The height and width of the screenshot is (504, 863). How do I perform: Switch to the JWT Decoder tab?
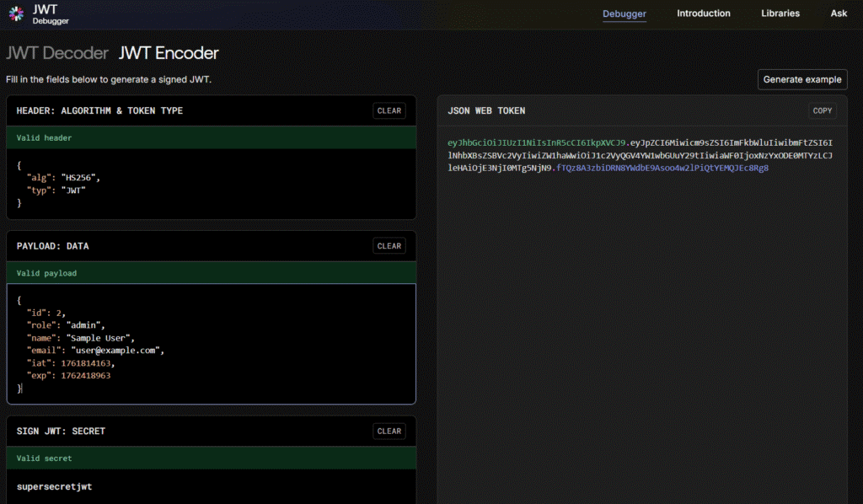click(57, 53)
